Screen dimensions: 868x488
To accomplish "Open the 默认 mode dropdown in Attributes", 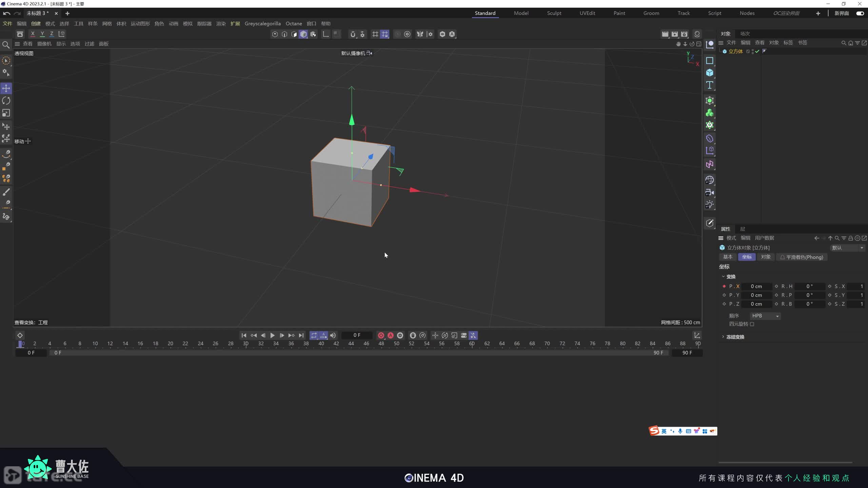I will 847,248.
